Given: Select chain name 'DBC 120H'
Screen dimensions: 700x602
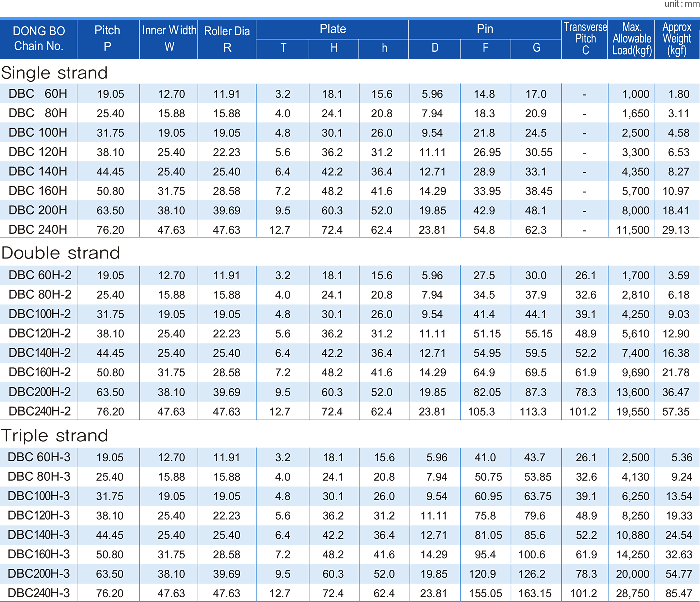Looking at the screenshot, I should coord(38,152).
